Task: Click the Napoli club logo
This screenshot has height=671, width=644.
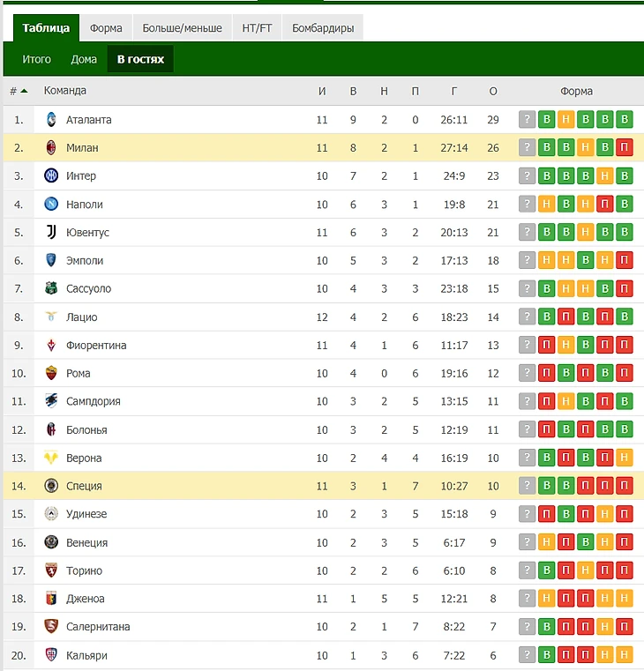Action: click(x=50, y=205)
